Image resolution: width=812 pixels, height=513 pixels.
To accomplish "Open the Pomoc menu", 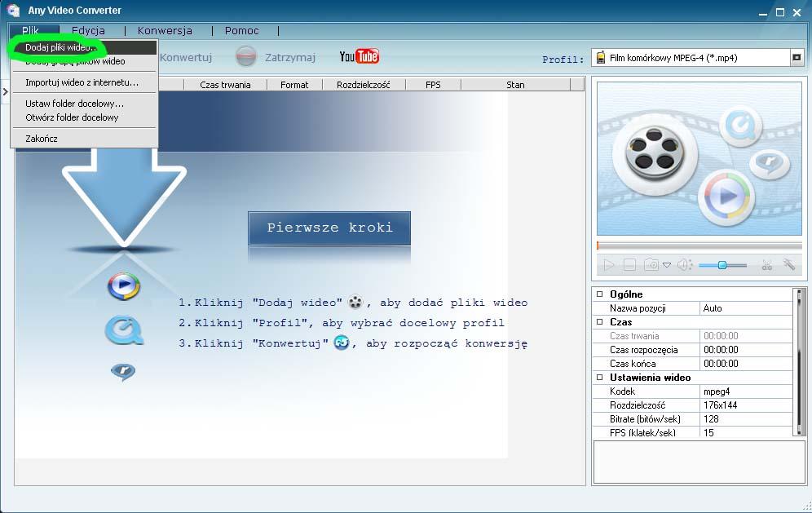I will point(242,30).
